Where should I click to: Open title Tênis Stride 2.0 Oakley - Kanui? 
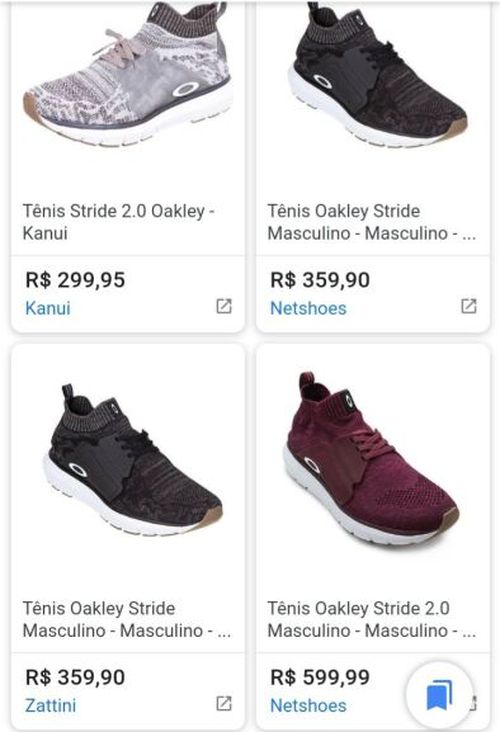pos(119,222)
